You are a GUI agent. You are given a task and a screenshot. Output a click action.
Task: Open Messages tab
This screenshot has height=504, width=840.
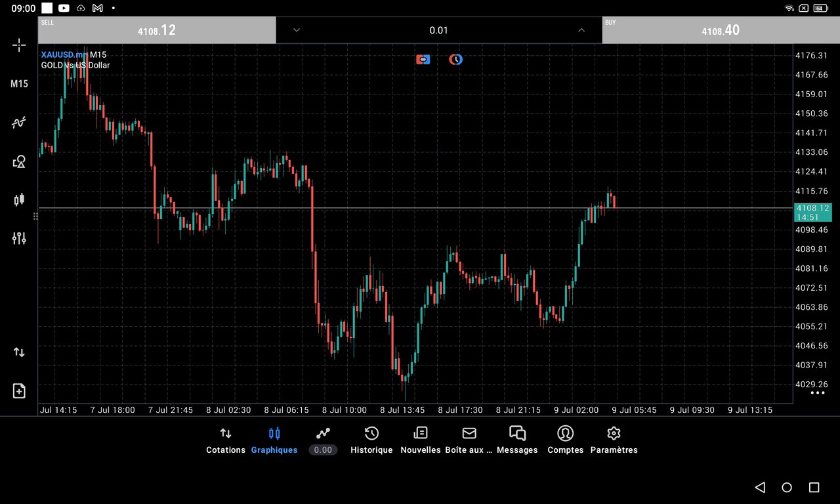pyautogui.click(x=517, y=440)
